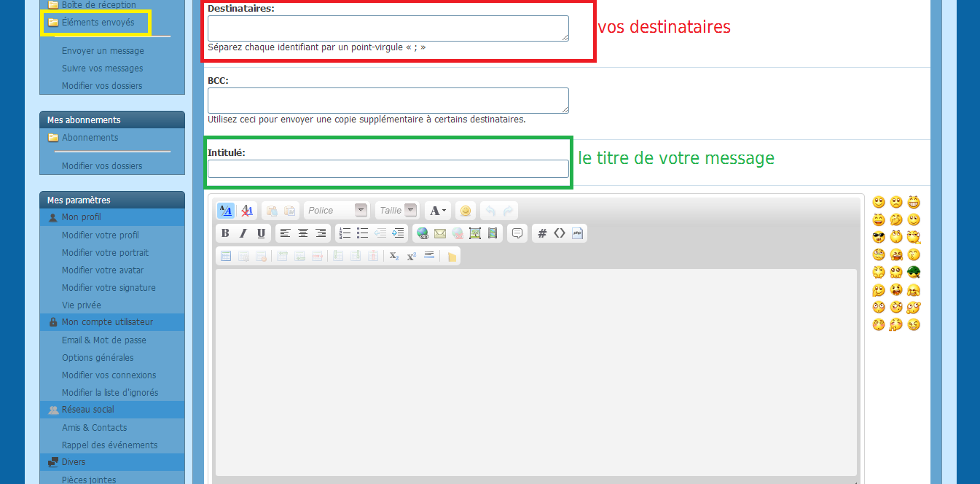This screenshot has width=980, height=484.
Task: Go to Modifier votre signature
Action: point(109,288)
